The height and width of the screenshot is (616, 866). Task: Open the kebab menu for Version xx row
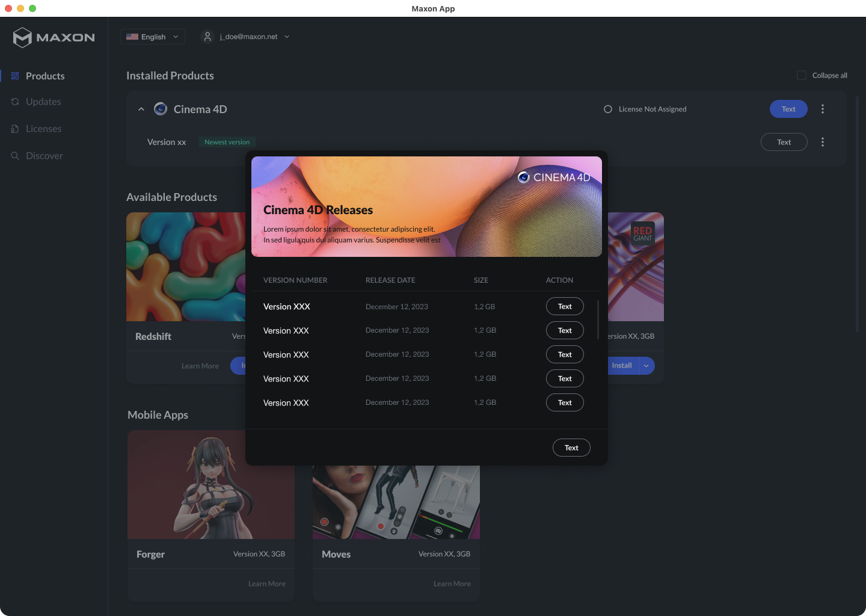pos(823,142)
